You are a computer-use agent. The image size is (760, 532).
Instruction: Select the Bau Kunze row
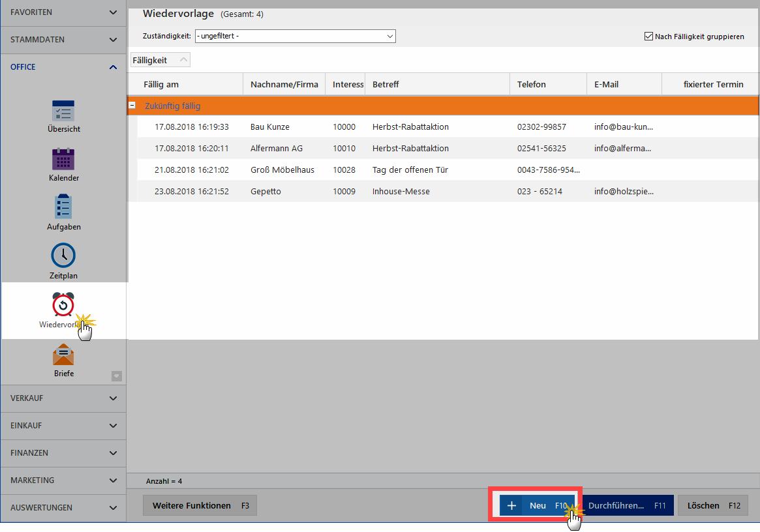pyautogui.click(x=448, y=127)
